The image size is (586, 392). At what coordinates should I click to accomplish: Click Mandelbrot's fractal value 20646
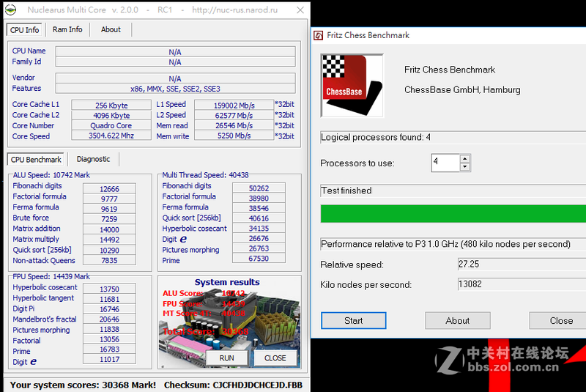coord(109,319)
